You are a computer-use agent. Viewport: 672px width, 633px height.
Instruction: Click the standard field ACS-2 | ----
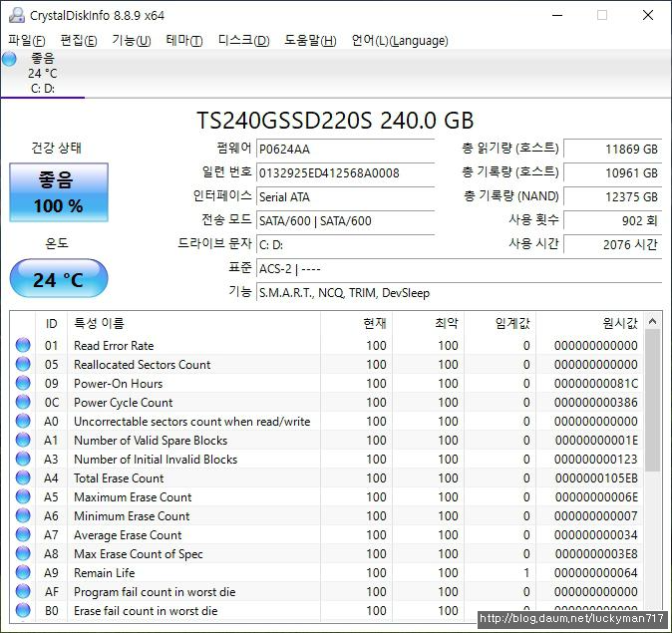pyautogui.click(x=459, y=269)
